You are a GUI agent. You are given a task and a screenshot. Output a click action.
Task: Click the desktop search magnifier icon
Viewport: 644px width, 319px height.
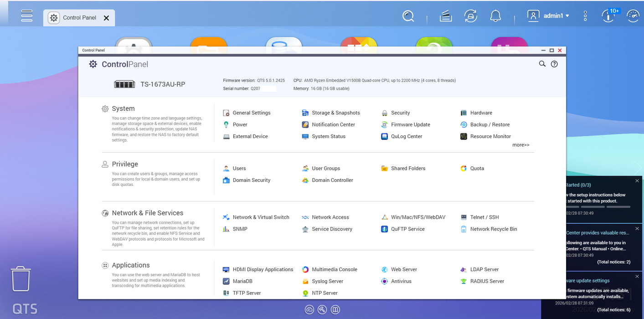[408, 16]
